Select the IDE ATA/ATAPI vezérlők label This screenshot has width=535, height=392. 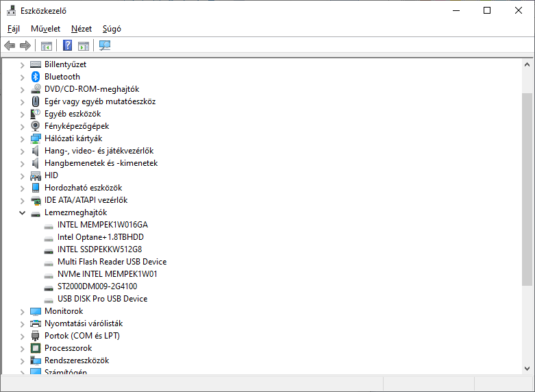86,199
